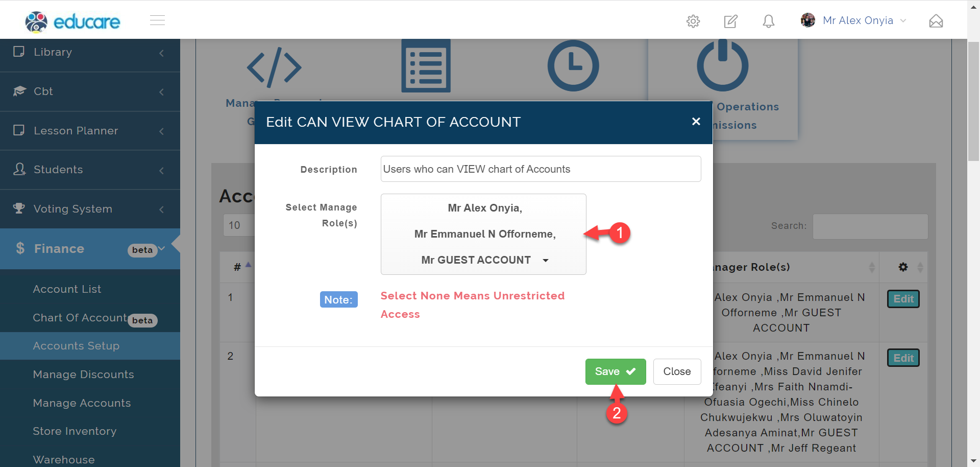
Task: Click the Description text field
Action: [541, 169]
